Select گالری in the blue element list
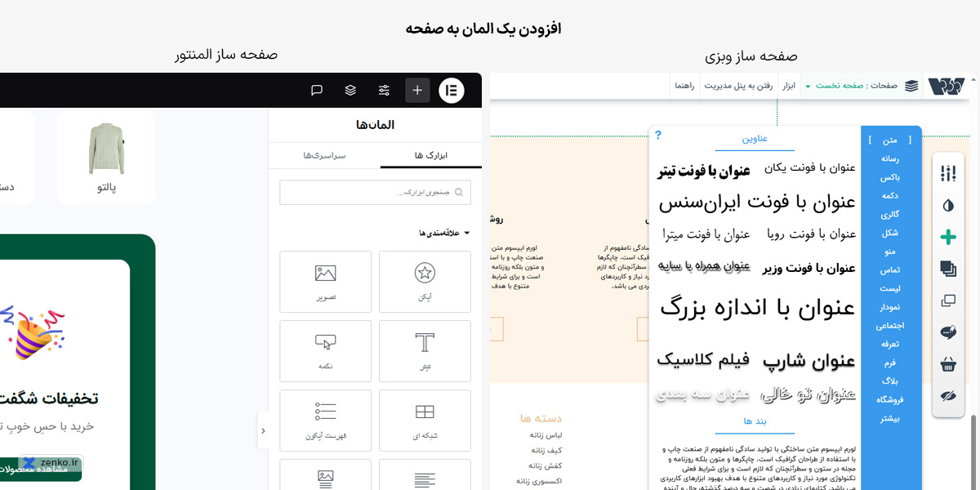This screenshot has height=490, width=980. tap(889, 214)
